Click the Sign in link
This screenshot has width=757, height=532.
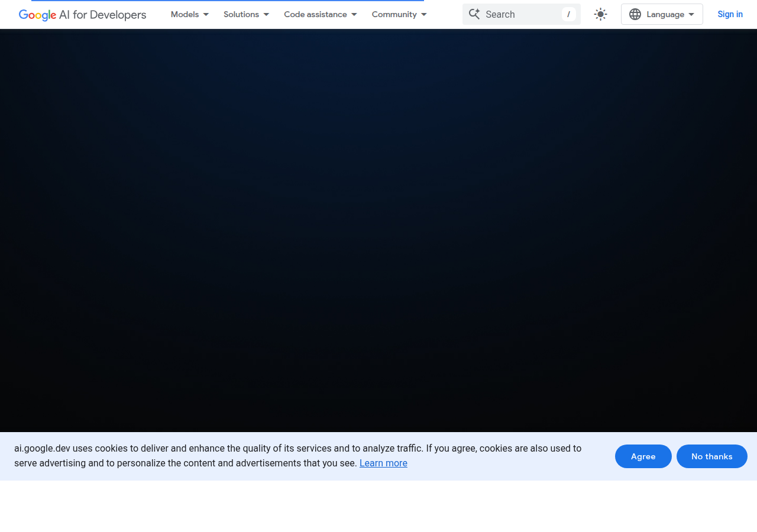(x=730, y=14)
